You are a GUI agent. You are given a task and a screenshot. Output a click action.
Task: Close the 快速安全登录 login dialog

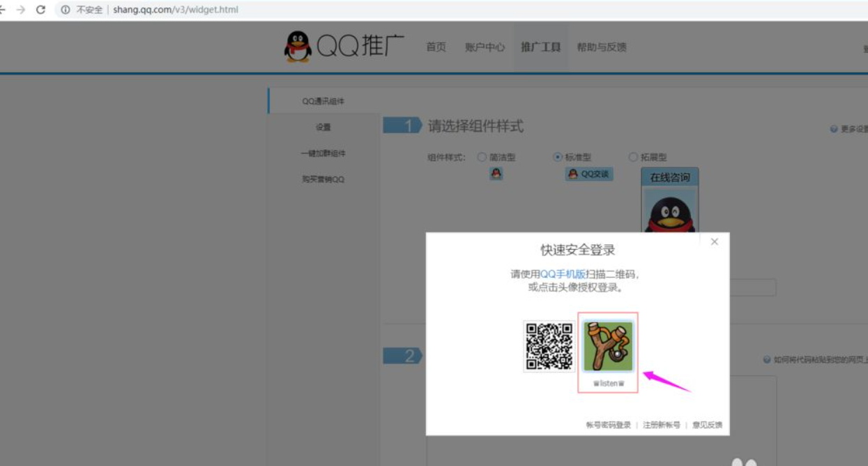click(x=714, y=241)
